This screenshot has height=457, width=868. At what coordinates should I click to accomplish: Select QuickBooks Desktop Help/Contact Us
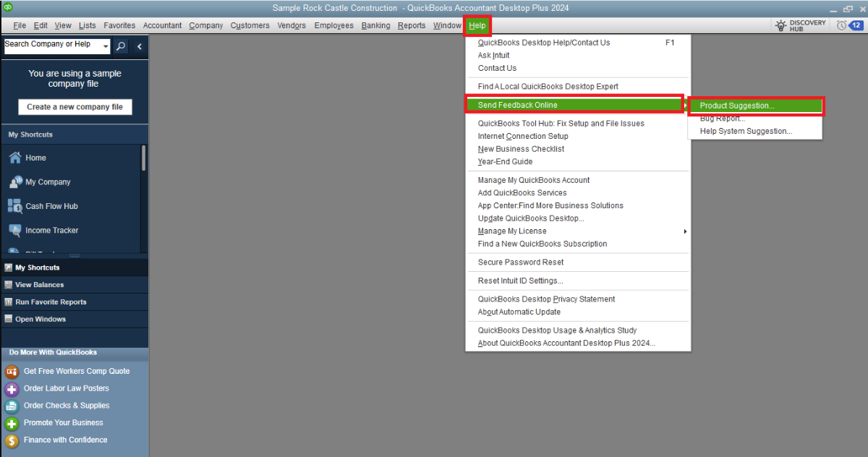tap(578, 43)
